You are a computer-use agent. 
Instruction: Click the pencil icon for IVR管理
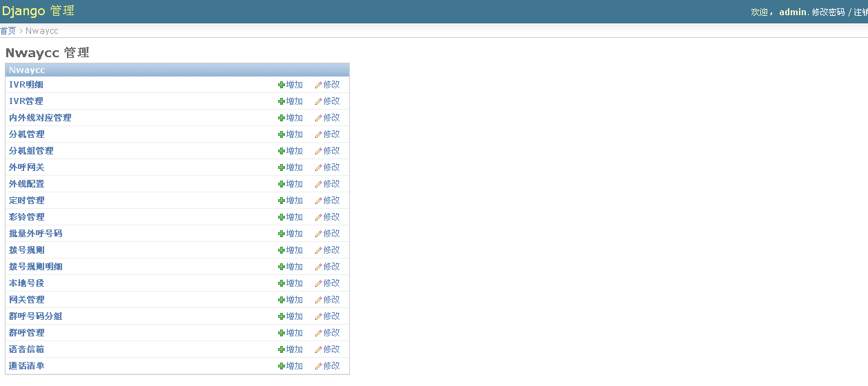(319, 101)
